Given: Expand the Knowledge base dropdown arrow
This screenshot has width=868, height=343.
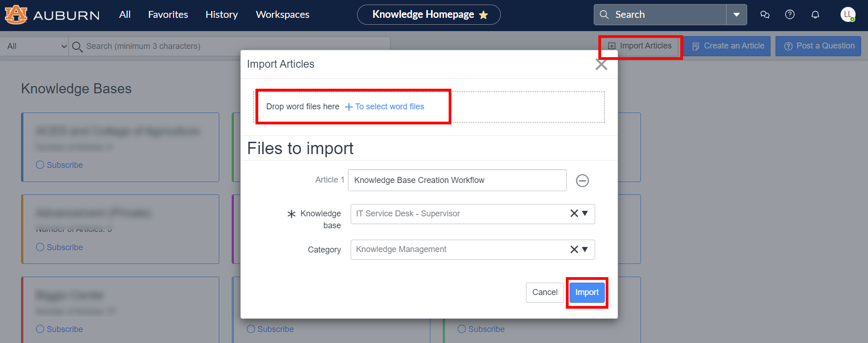Looking at the screenshot, I should click(x=585, y=213).
